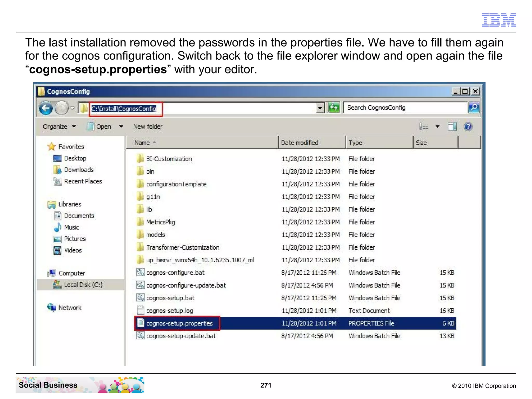The image size is (532, 399).
Task: Click New folder
Action: pyautogui.click(x=148, y=127)
